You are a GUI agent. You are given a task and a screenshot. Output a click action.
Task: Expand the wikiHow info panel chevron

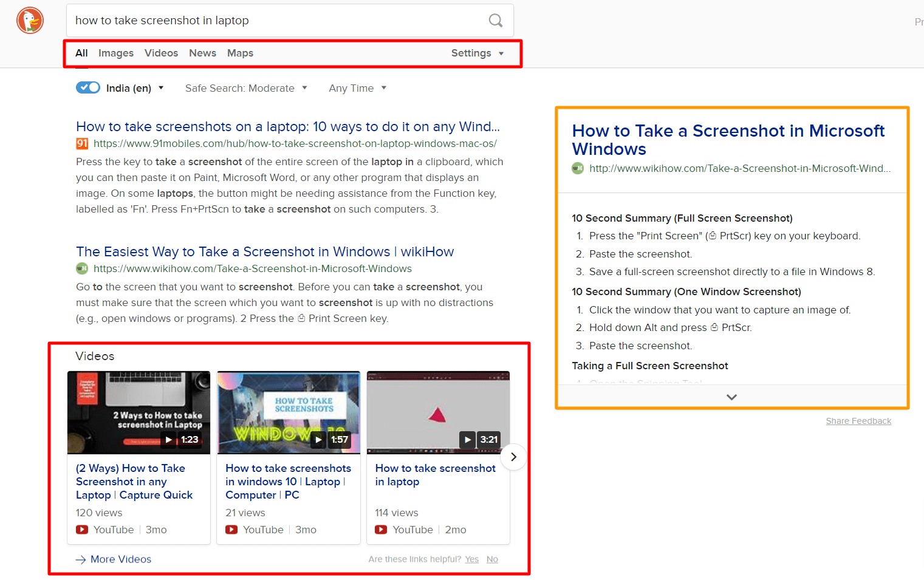click(732, 397)
